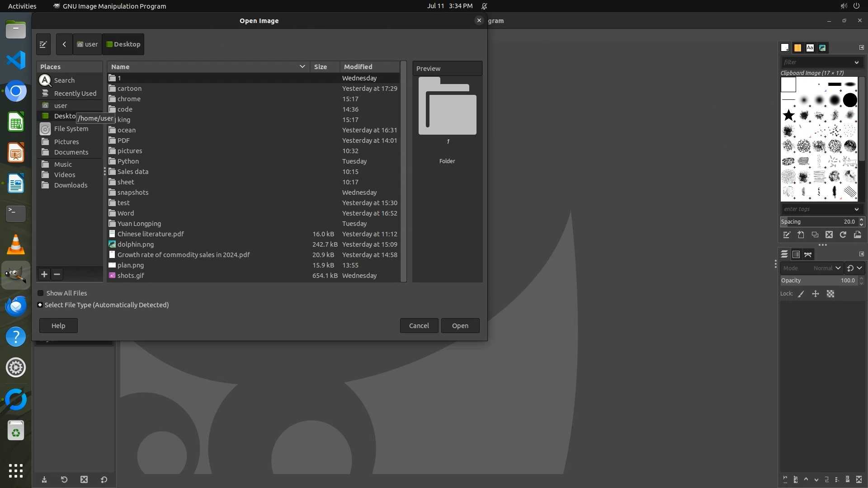Expand Select File Type section

40,305
